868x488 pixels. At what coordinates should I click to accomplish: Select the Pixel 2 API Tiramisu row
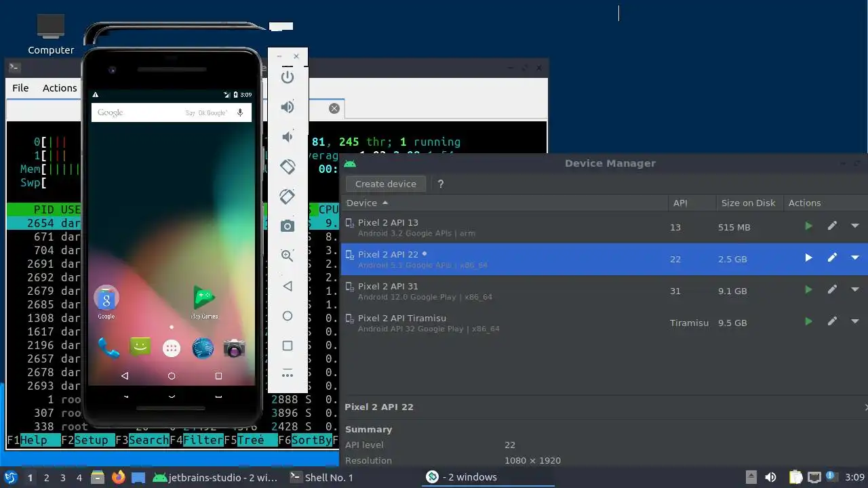604,323
